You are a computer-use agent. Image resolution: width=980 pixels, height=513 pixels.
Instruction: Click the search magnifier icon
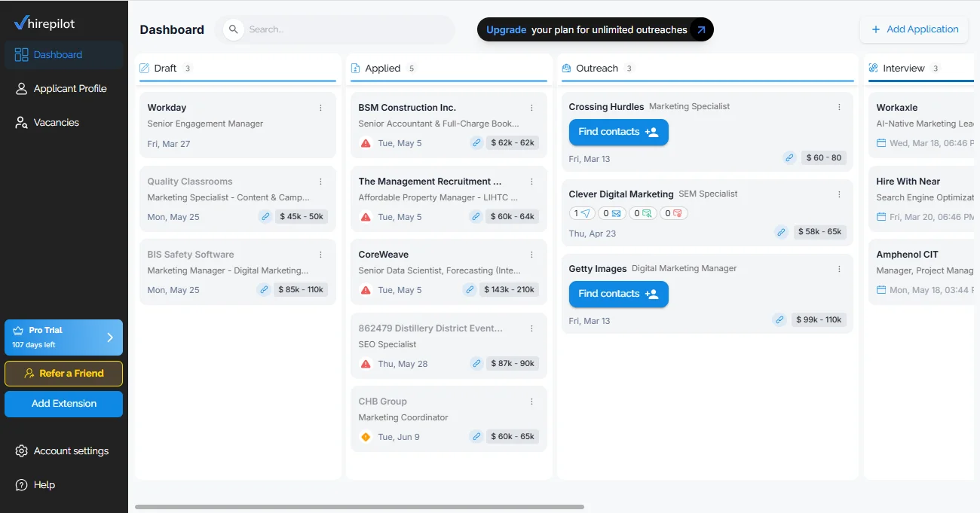point(234,29)
